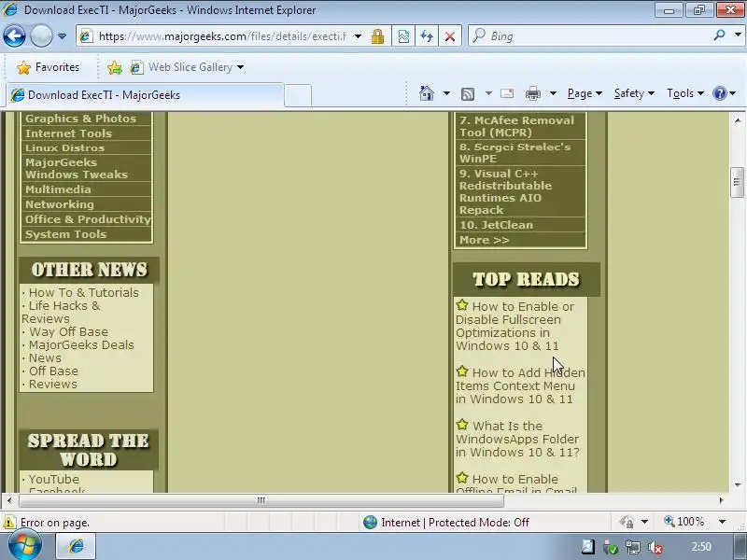Expand the address bar autocomplete dropdown arrow
The height and width of the screenshot is (560, 747).
tap(358, 36)
